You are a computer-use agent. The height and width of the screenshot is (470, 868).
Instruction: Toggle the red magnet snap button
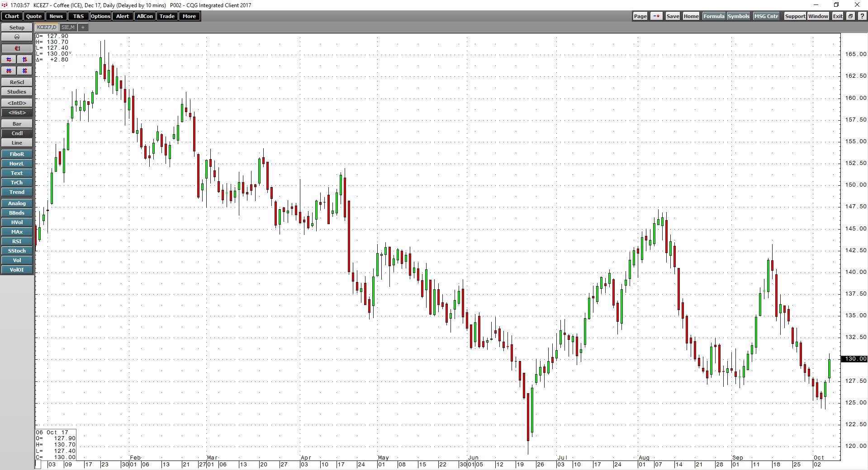pos(17,48)
